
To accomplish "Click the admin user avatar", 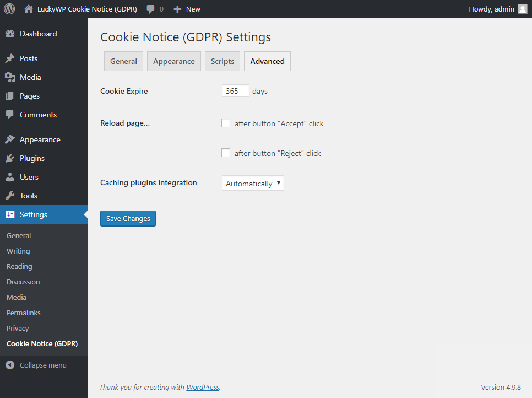I will pos(522,9).
